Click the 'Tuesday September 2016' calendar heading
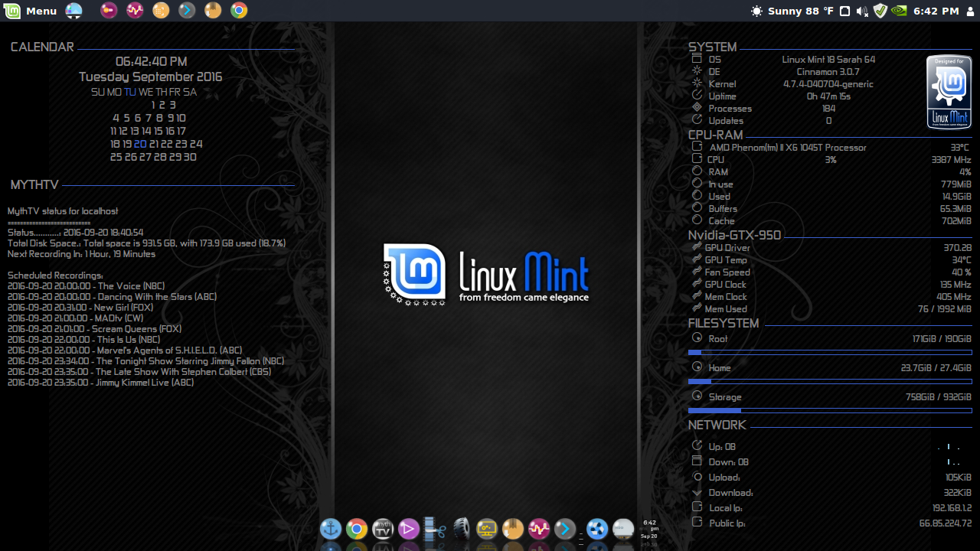Viewport: 980px width, 551px height. click(x=151, y=77)
